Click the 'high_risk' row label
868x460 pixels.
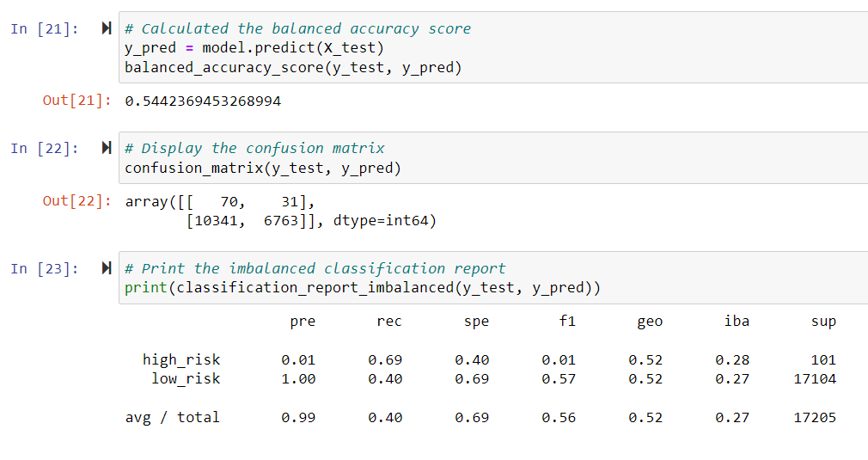[181, 360]
